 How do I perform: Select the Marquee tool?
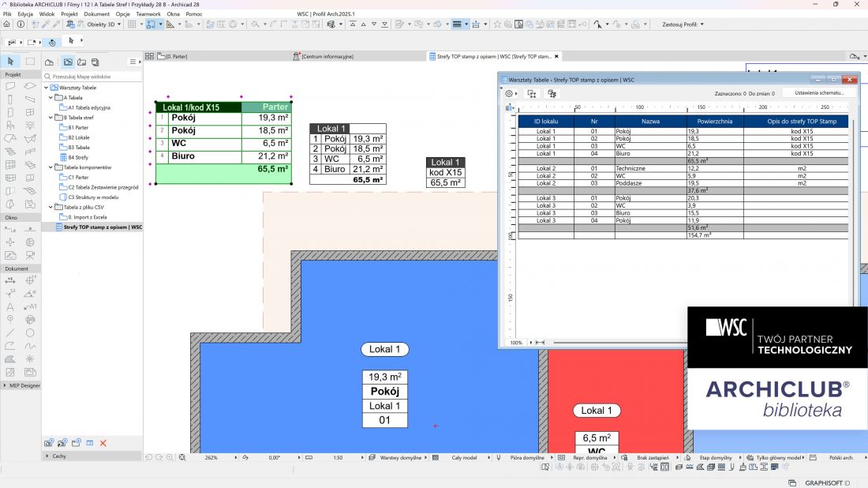click(x=30, y=62)
